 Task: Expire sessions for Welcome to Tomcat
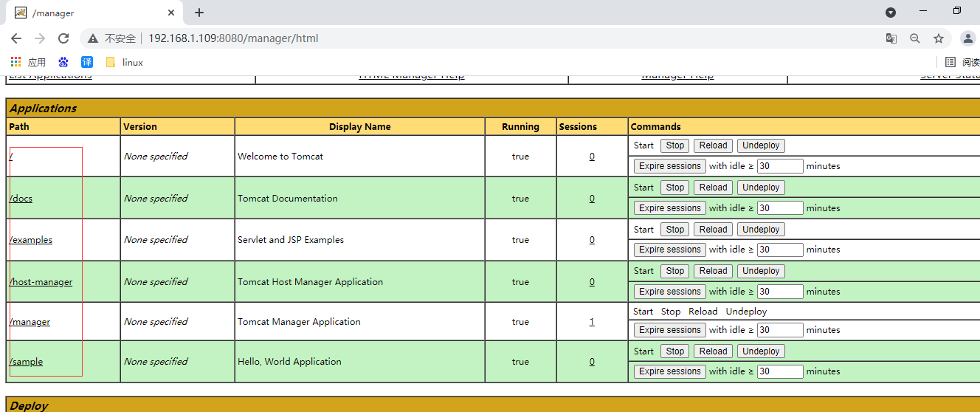click(x=670, y=166)
